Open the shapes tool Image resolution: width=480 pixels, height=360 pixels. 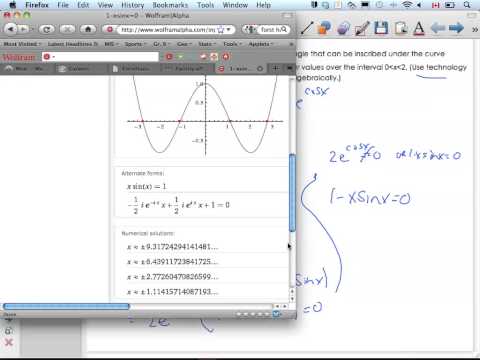[x=325, y=28]
